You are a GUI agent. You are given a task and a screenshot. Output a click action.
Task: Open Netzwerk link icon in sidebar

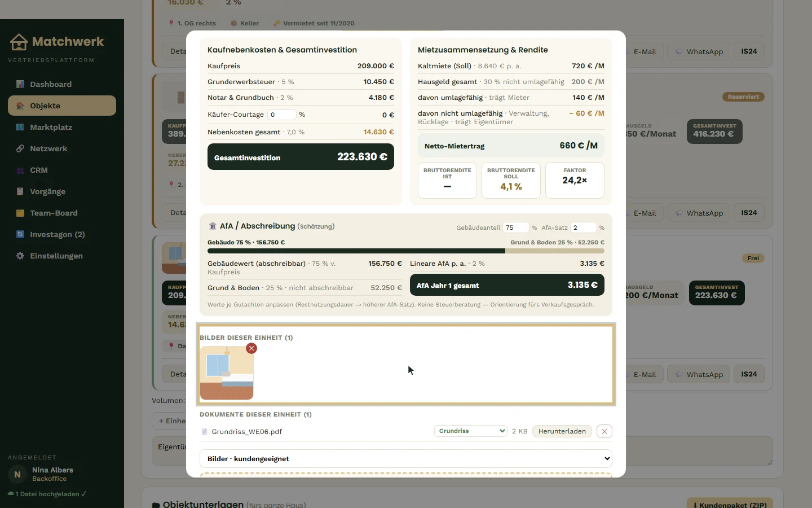pos(20,148)
